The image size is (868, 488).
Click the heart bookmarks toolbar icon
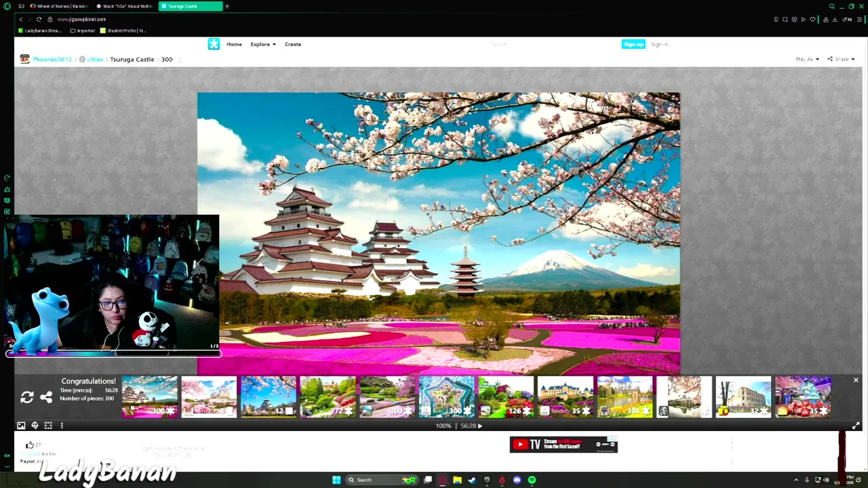(x=813, y=19)
